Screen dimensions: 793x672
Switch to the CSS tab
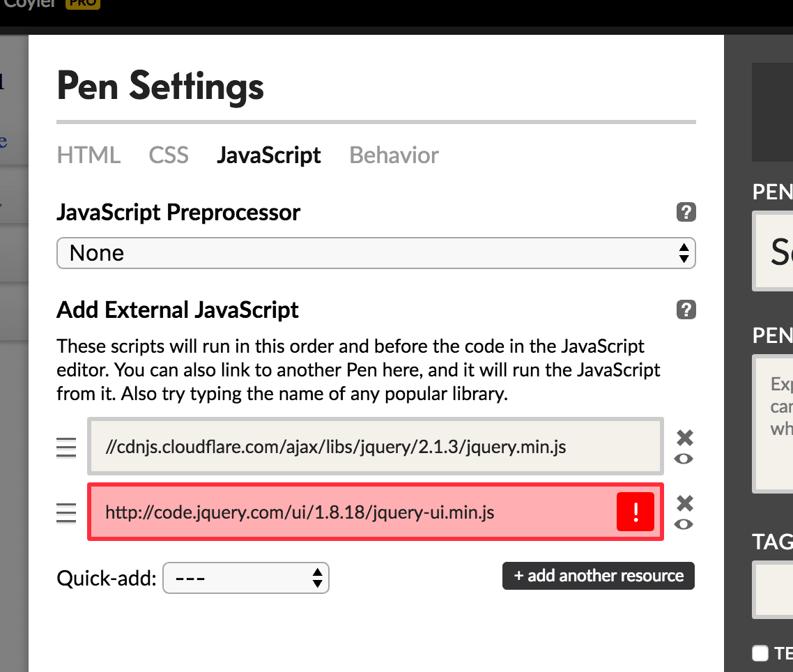[x=168, y=155]
